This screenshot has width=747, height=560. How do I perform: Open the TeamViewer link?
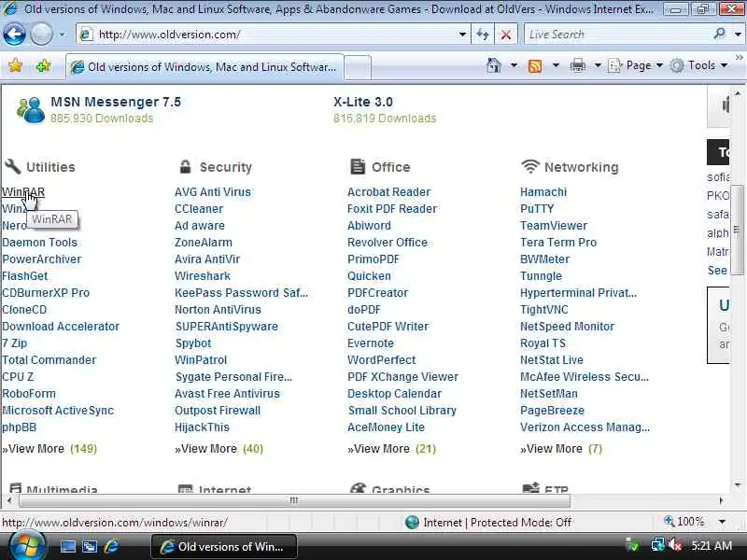554,226
